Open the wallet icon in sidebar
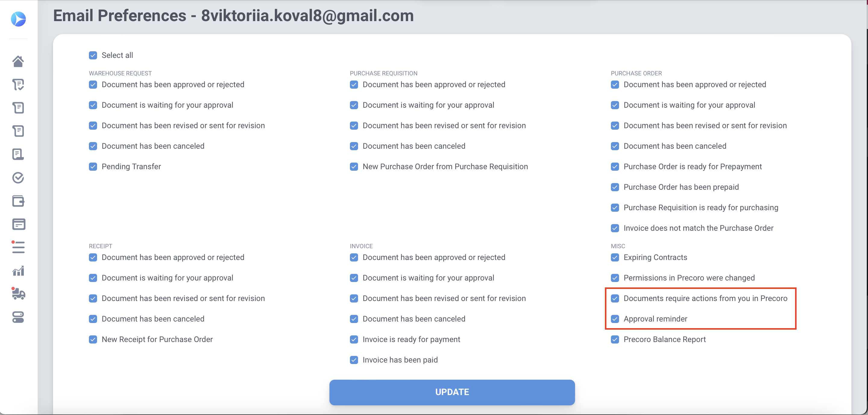This screenshot has height=415, width=868. 18,201
